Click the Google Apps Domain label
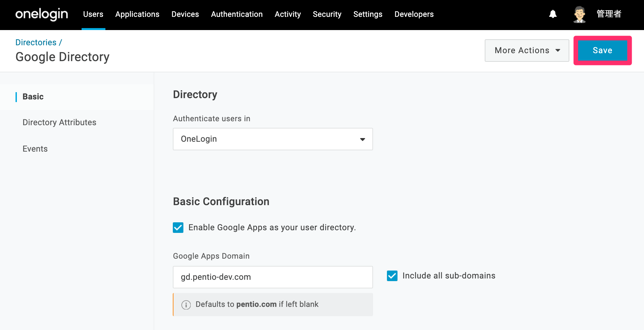This screenshot has width=644, height=330. [211, 256]
